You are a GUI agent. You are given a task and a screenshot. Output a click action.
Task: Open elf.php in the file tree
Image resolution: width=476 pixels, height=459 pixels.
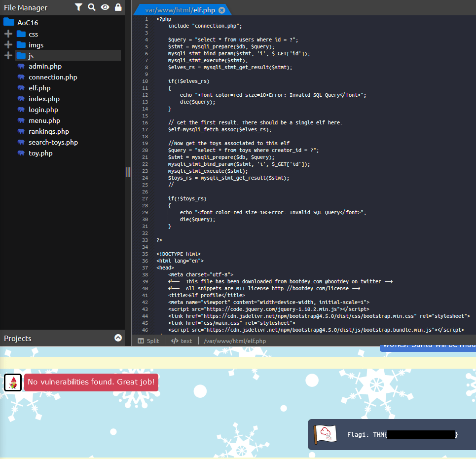(x=39, y=88)
